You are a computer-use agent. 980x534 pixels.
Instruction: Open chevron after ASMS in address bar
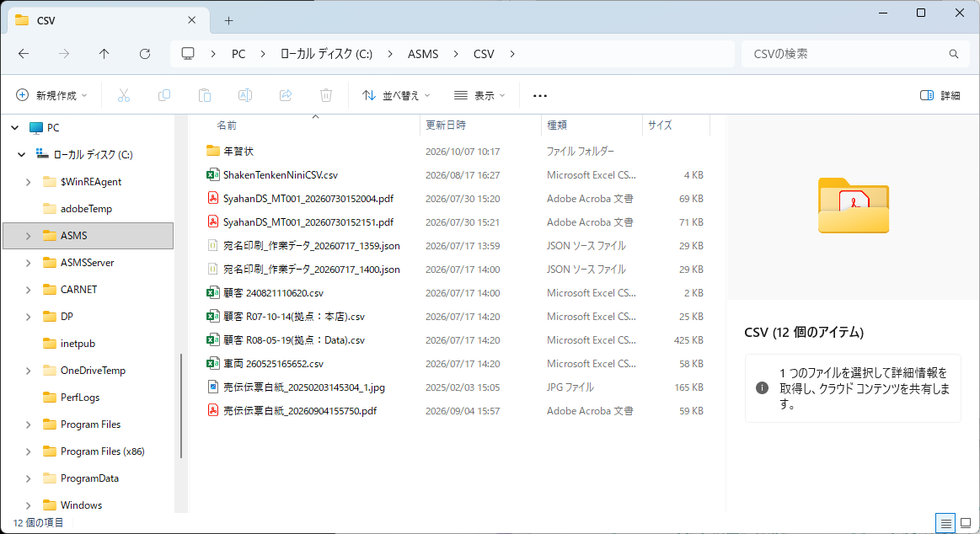[456, 54]
